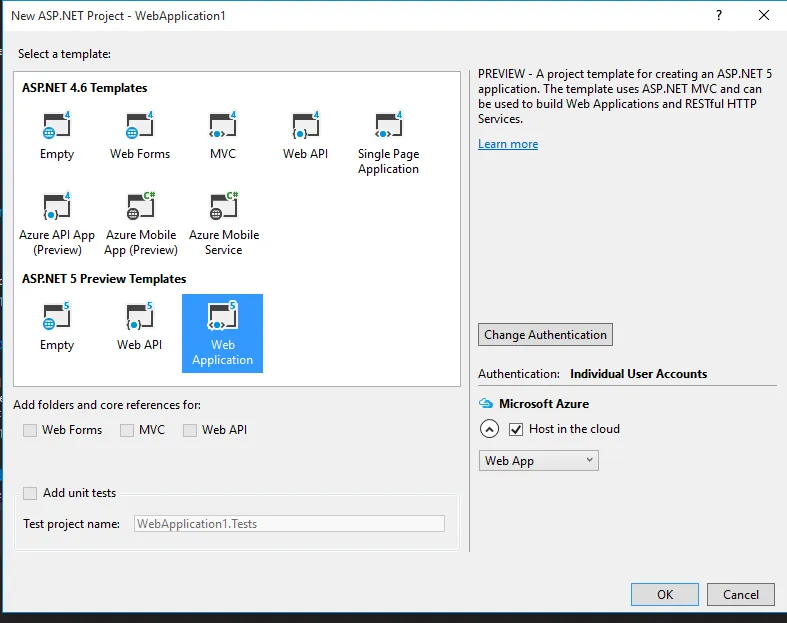This screenshot has height=623, width=787.
Task: Click the Microsoft Azure cloud icon
Action: tap(486, 403)
